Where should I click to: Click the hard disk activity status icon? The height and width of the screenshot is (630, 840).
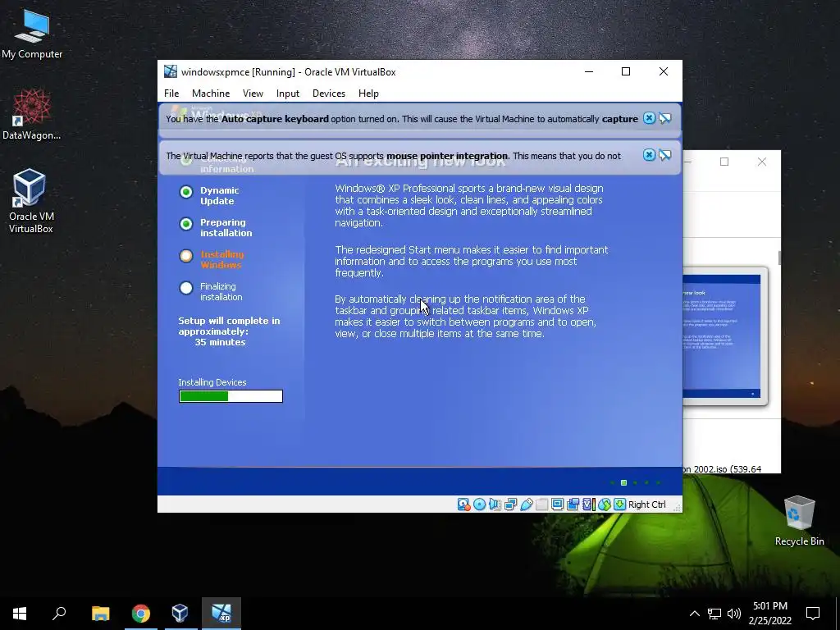click(x=463, y=504)
